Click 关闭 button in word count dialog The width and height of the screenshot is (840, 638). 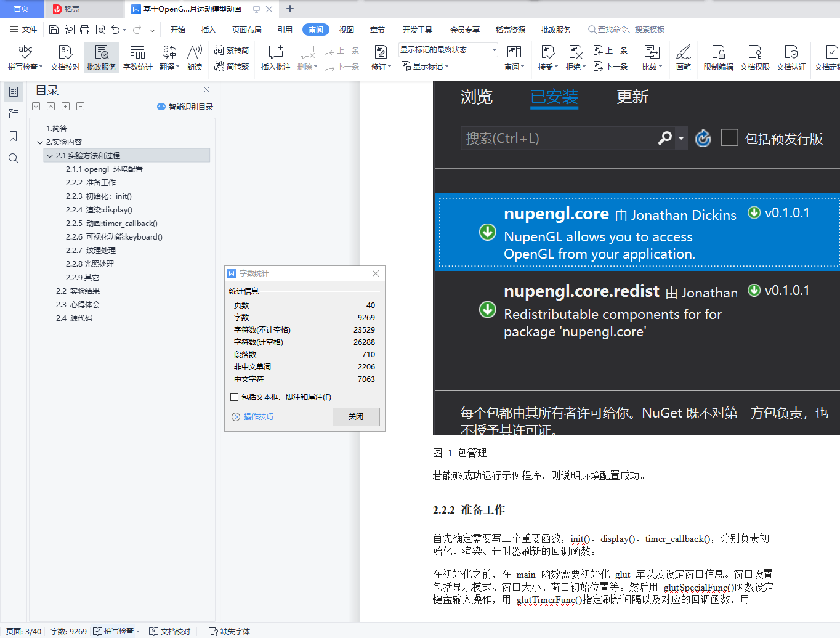click(x=356, y=417)
